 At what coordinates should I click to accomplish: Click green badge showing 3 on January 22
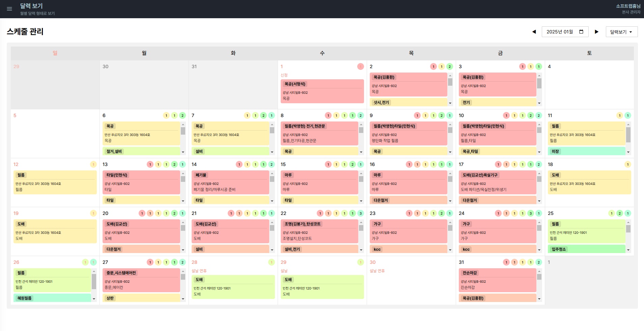pos(360,213)
